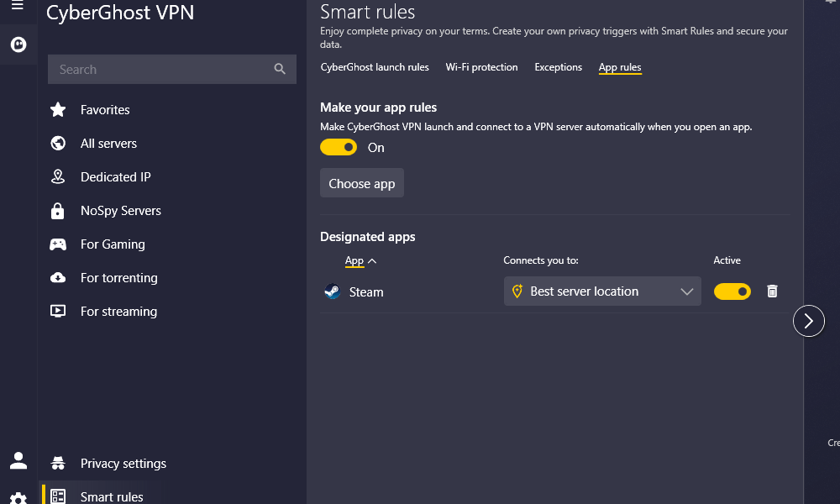Open the Exceptions tab
Screen dimensions: 840x504
click(558, 67)
